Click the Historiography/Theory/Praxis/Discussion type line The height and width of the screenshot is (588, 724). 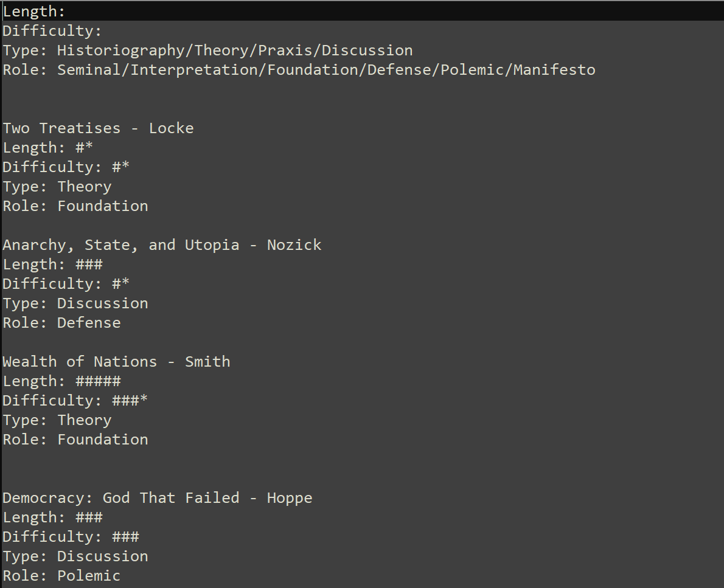207,50
